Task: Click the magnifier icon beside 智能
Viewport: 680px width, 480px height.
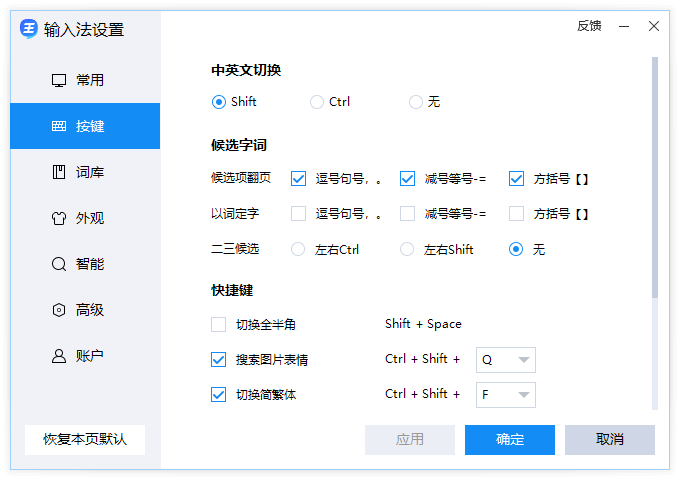Action: (x=58, y=264)
